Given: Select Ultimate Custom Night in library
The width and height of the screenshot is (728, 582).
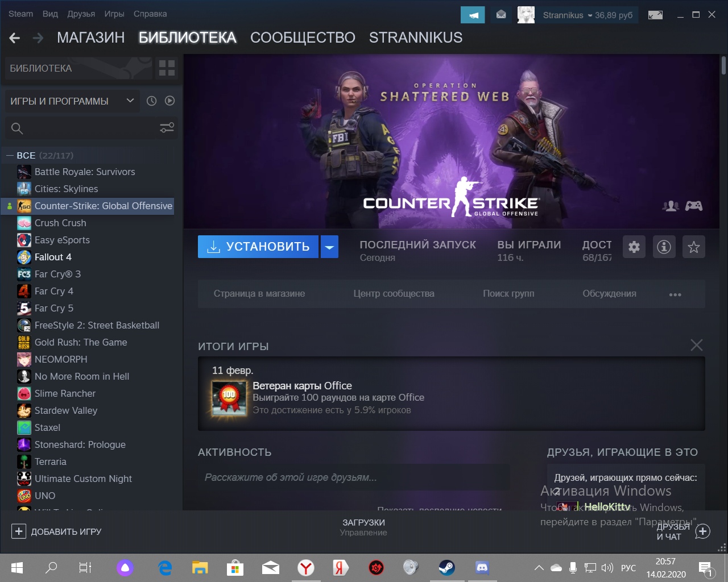Looking at the screenshot, I should click(x=83, y=479).
